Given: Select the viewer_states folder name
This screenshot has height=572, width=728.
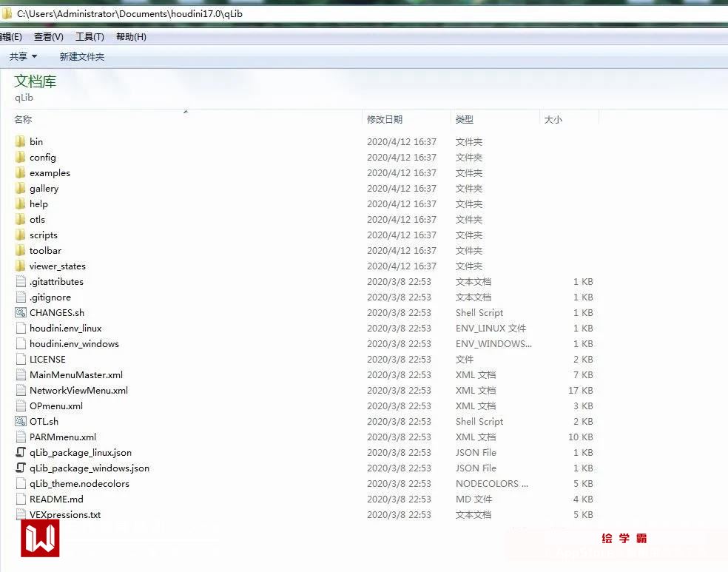Looking at the screenshot, I should pos(58,266).
